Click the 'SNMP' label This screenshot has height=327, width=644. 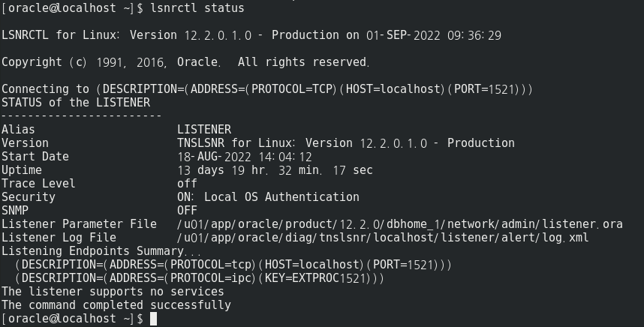pos(15,211)
